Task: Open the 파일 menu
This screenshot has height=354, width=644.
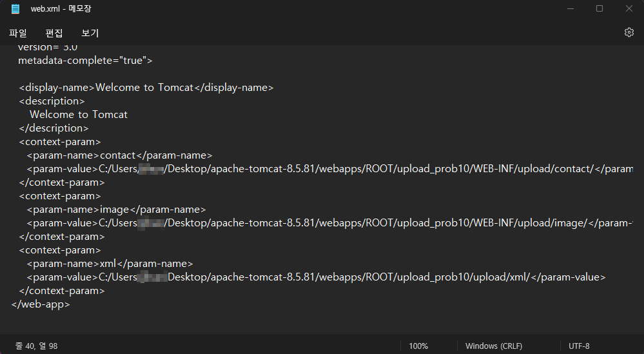Action: tap(18, 33)
